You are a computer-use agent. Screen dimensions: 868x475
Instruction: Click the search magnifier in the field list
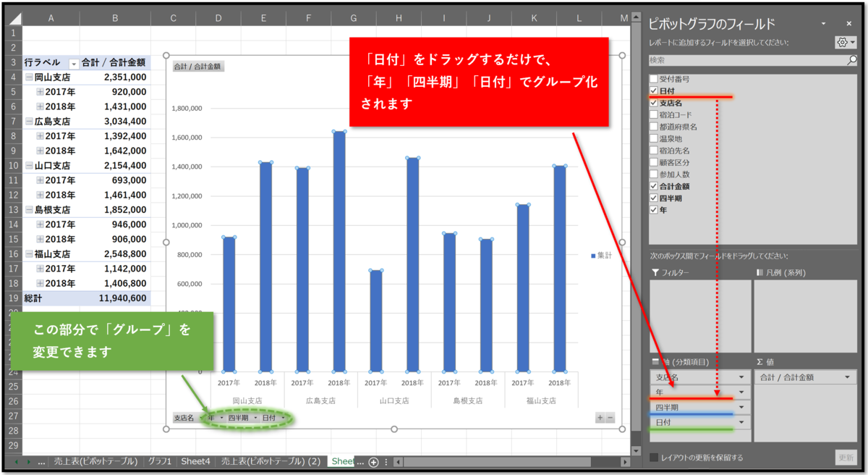pyautogui.click(x=852, y=59)
